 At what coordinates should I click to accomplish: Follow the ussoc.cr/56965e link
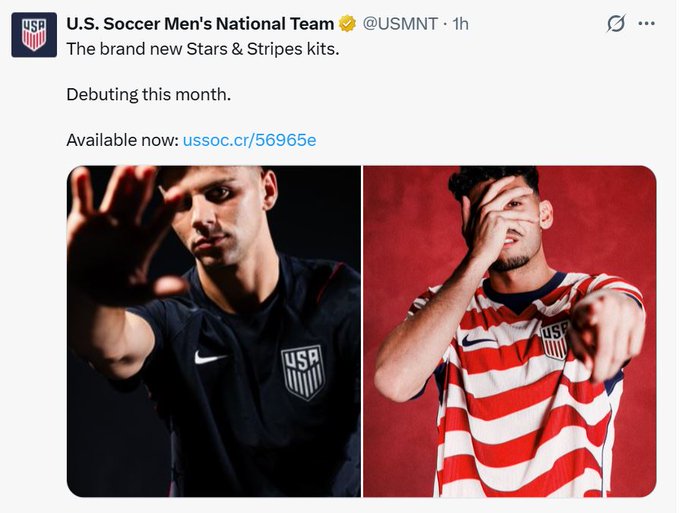(x=249, y=140)
